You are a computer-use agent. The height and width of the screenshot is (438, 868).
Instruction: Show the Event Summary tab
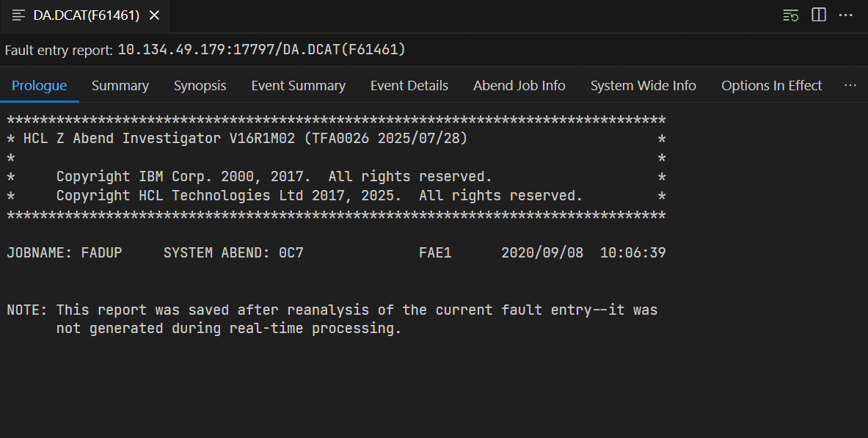click(x=298, y=86)
